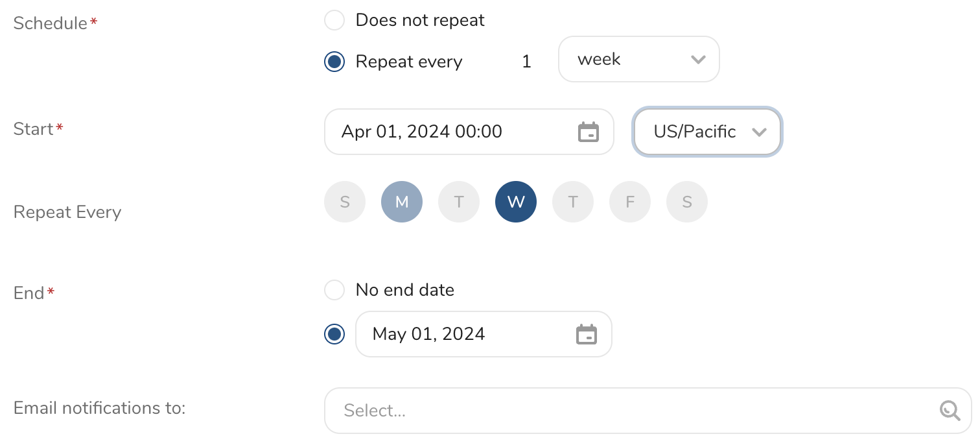Select the "Does not repeat" radio option
The image size is (980, 445).
334,20
